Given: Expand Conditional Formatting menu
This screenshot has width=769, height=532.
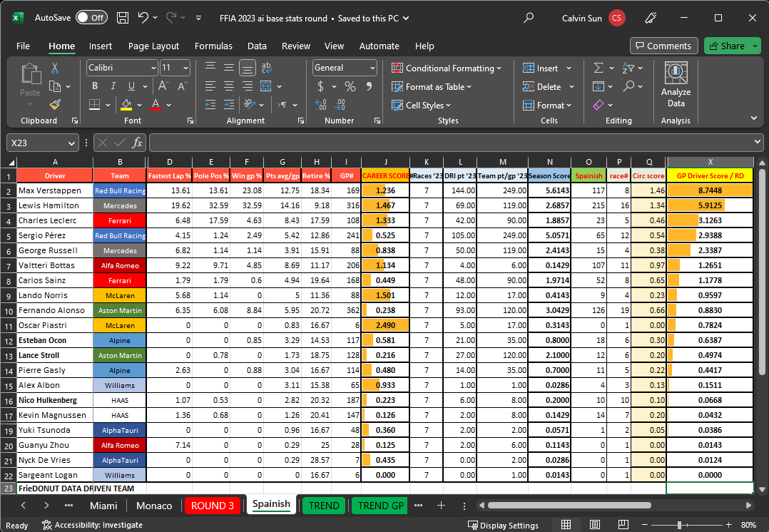Looking at the screenshot, I should tap(447, 68).
